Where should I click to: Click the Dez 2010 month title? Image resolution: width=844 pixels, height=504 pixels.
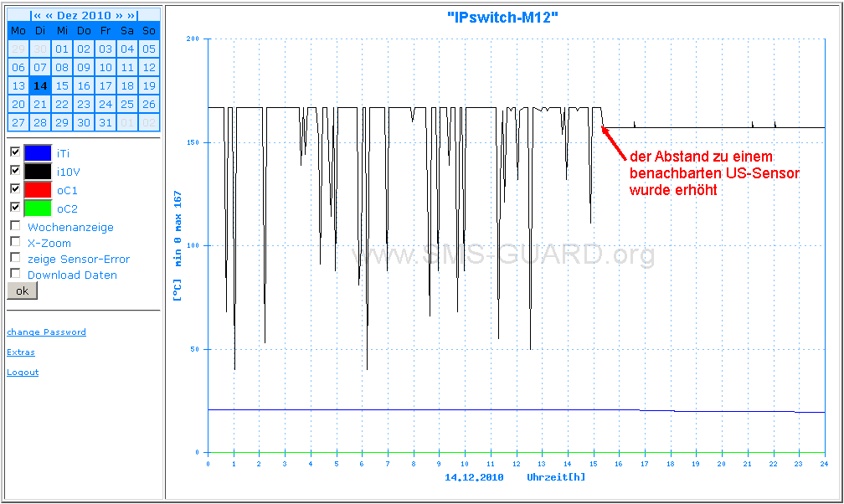(x=84, y=15)
